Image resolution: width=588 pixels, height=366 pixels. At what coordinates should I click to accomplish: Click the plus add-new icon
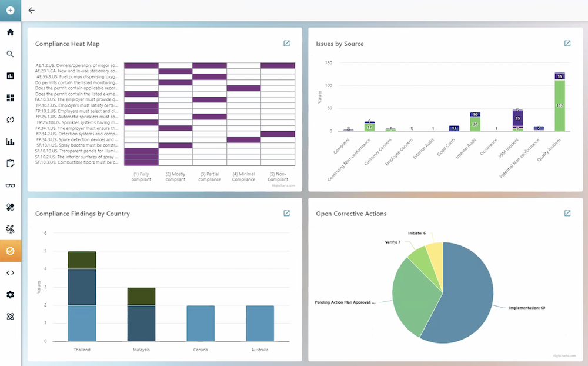click(x=10, y=10)
